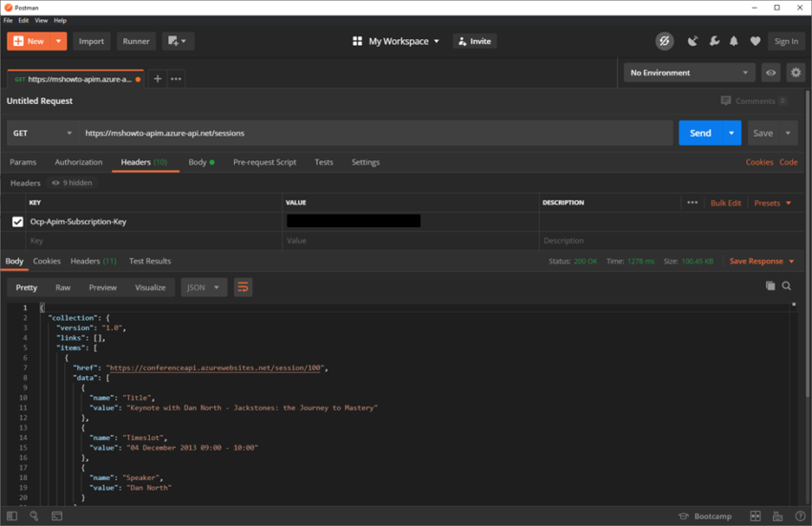
Task: Open notifications bell icon
Action: tap(734, 41)
